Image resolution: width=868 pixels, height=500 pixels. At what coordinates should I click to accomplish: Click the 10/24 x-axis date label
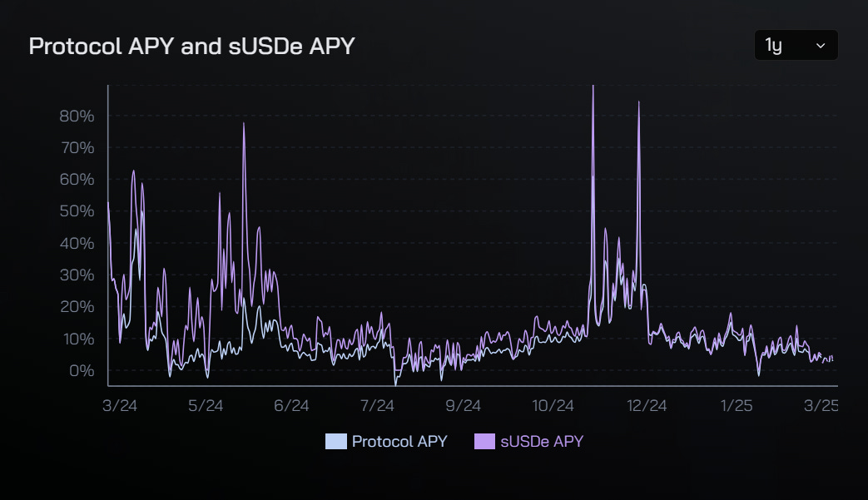(x=553, y=405)
